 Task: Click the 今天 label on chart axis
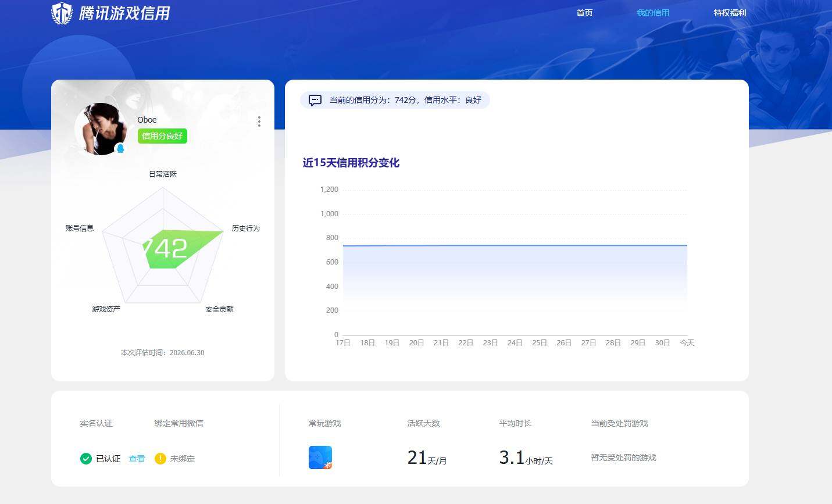687,343
